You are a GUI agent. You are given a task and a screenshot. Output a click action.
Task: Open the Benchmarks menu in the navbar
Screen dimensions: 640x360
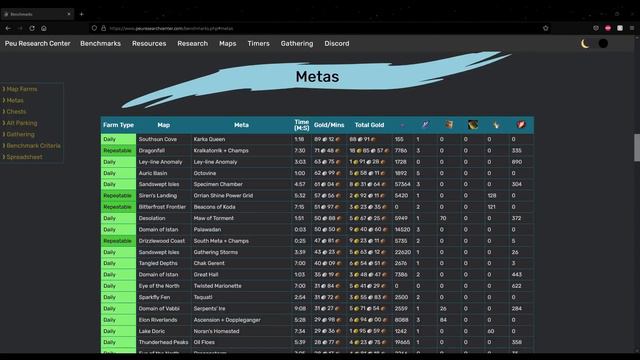pyautogui.click(x=100, y=43)
